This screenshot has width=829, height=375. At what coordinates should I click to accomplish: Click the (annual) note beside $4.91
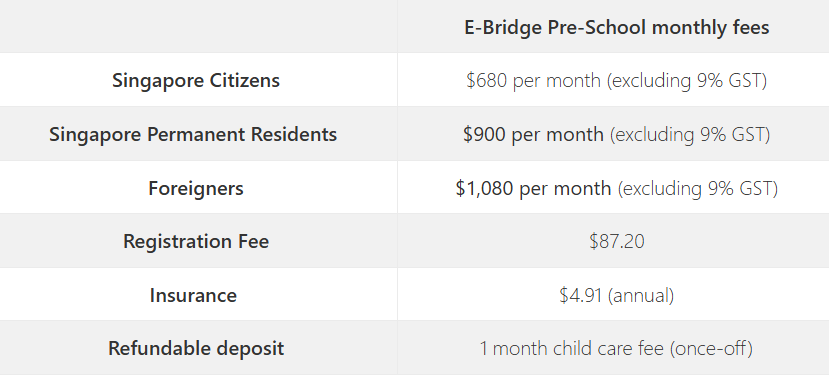[641, 295]
